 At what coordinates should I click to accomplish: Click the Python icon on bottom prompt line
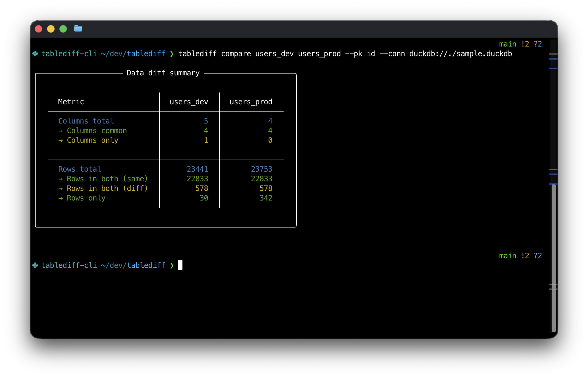pos(35,265)
